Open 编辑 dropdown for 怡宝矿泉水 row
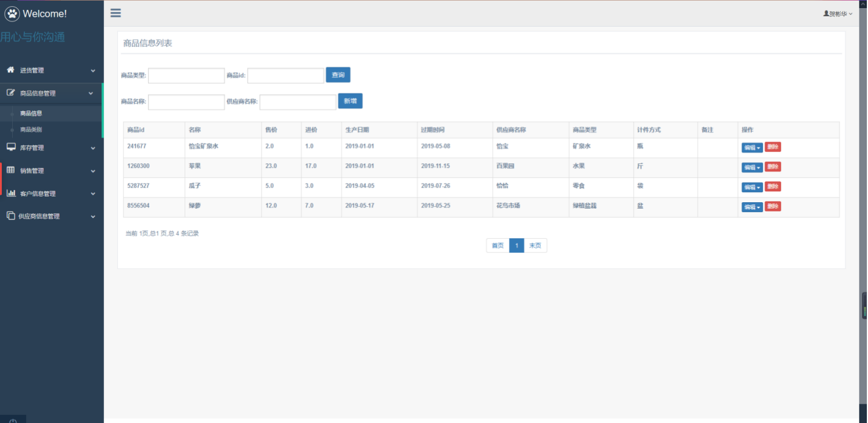868x423 pixels. pos(752,148)
